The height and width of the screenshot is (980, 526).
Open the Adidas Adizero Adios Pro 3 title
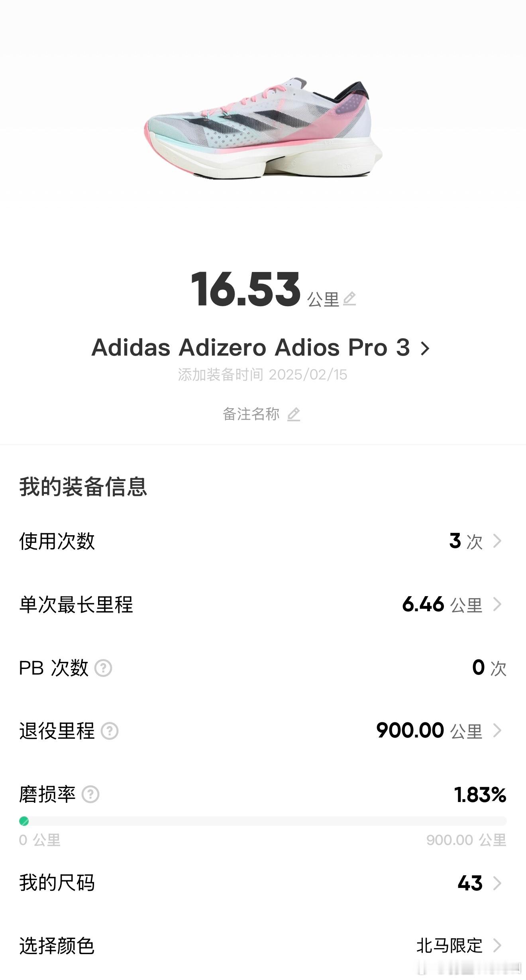(251, 347)
